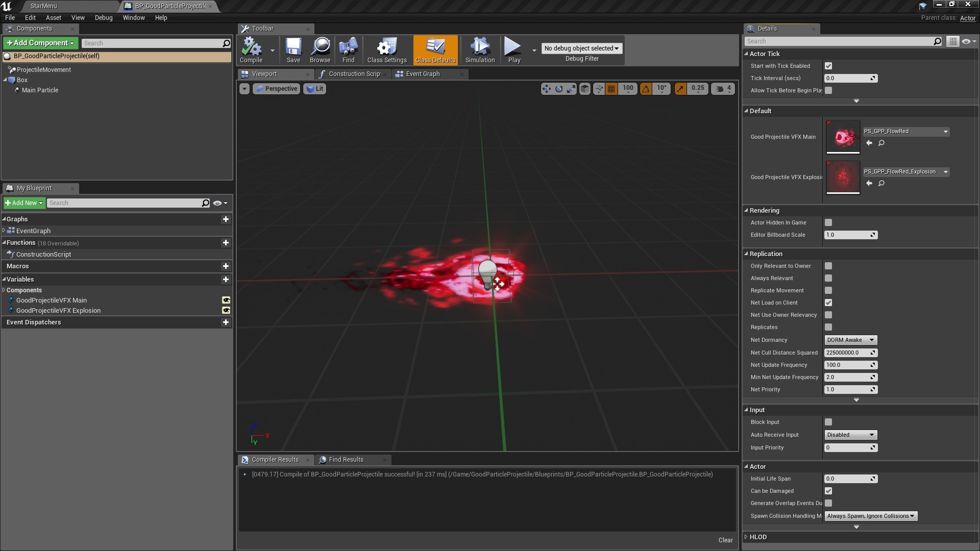The width and height of the screenshot is (980, 551).
Task: Enable the Replicates checkbox
Action: pos(828,327)
